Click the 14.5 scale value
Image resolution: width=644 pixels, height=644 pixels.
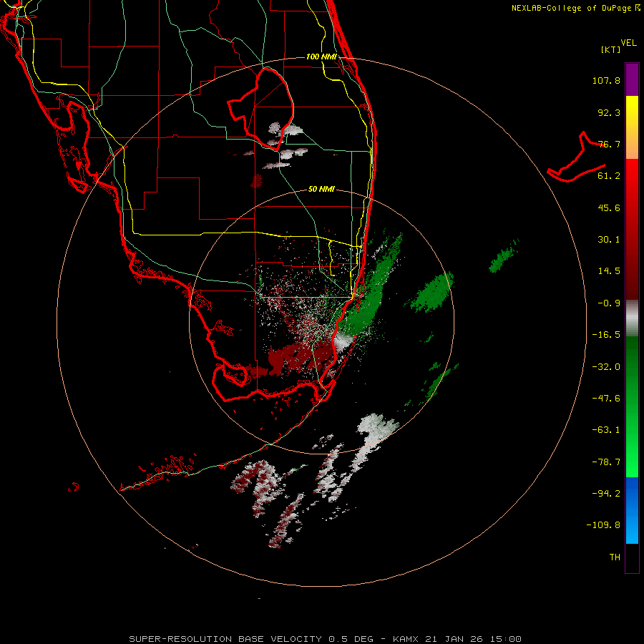coord(609,271)
